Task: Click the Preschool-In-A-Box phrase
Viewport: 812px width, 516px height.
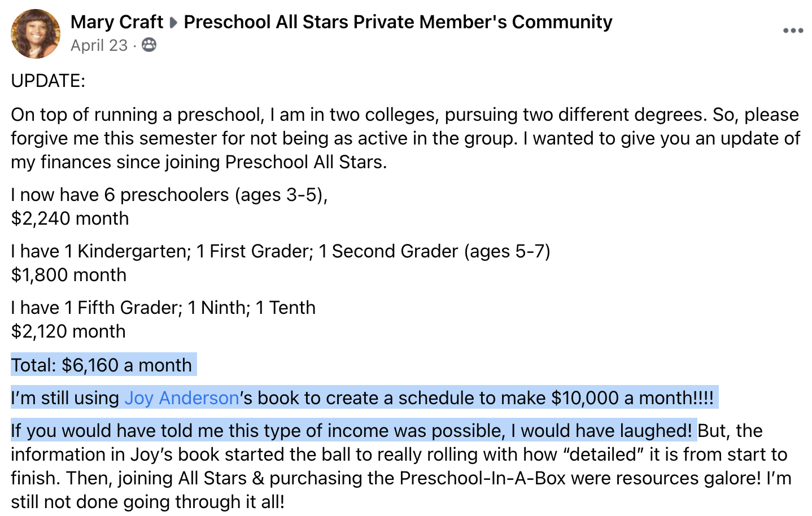Action: [483, 478]
